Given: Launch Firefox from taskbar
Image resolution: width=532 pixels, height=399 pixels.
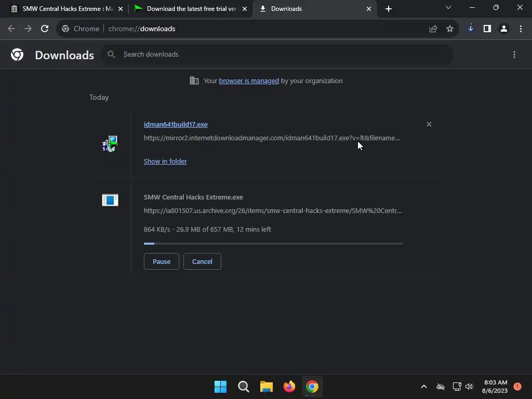Looking at the screenshot, I should [289, 387].
